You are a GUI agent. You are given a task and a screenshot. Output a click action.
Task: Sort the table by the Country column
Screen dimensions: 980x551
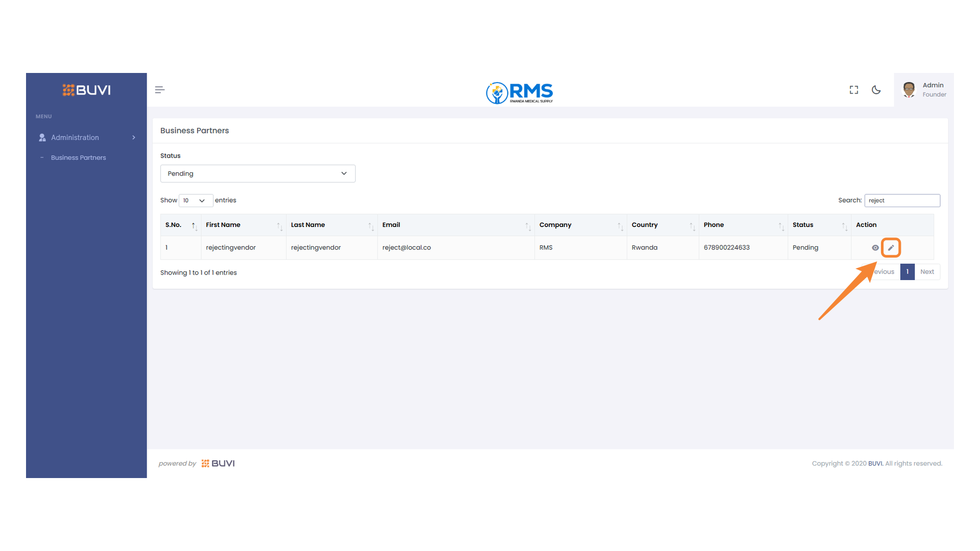(x=645, y=224)
